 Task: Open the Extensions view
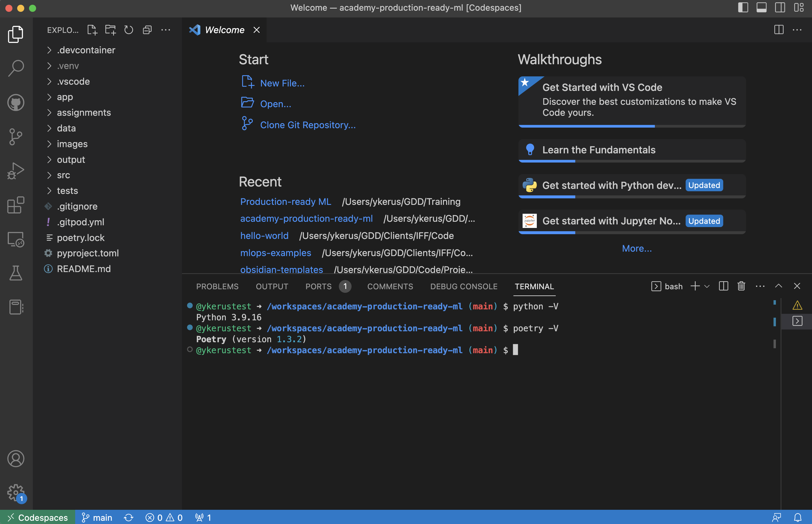click(x=16, y=205)
